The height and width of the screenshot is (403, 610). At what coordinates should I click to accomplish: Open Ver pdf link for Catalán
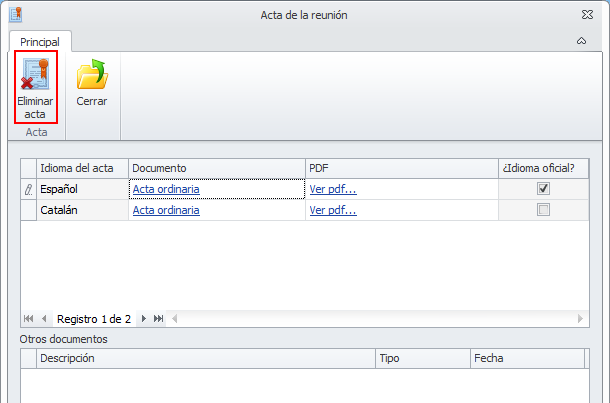pos(333,210)
